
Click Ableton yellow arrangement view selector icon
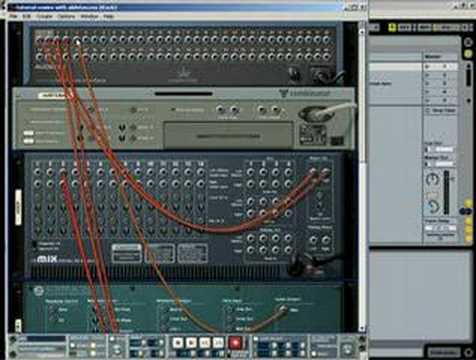tap(468, 53)
